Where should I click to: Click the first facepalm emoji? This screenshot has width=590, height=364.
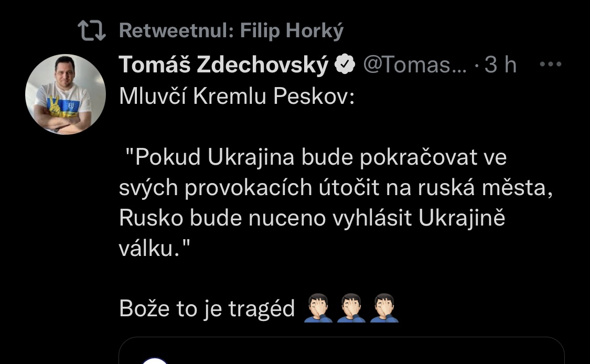click(x=318, y=308)
